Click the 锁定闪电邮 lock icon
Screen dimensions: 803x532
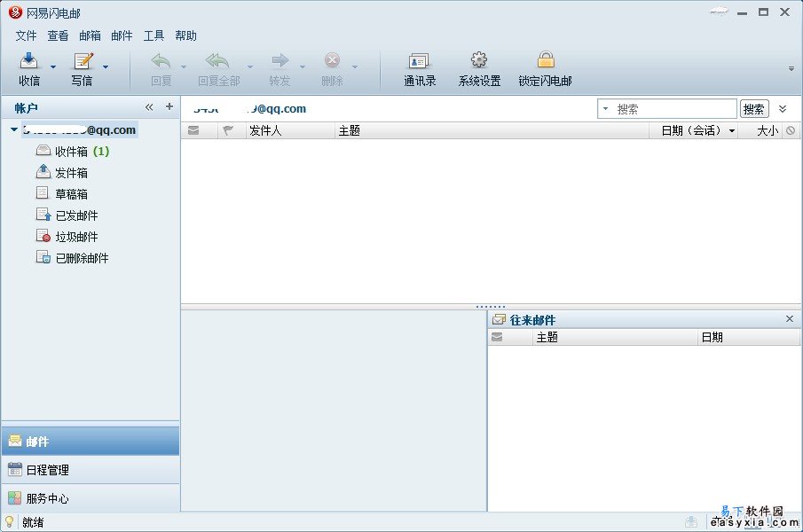tap(546, 60)
